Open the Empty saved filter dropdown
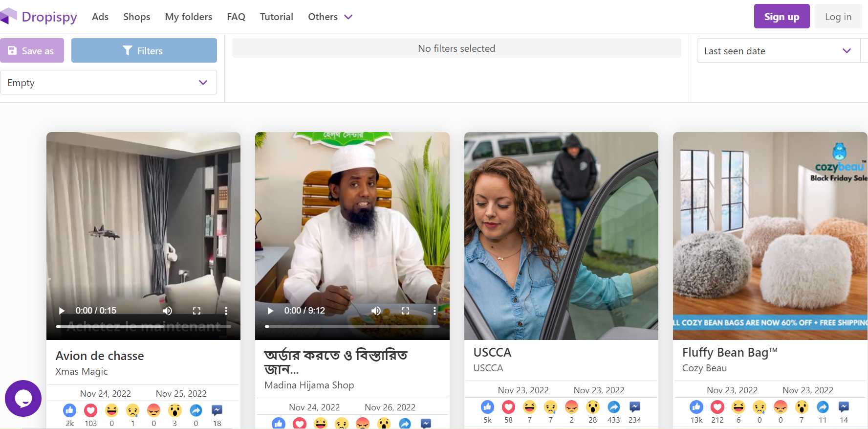 (108, 82)
